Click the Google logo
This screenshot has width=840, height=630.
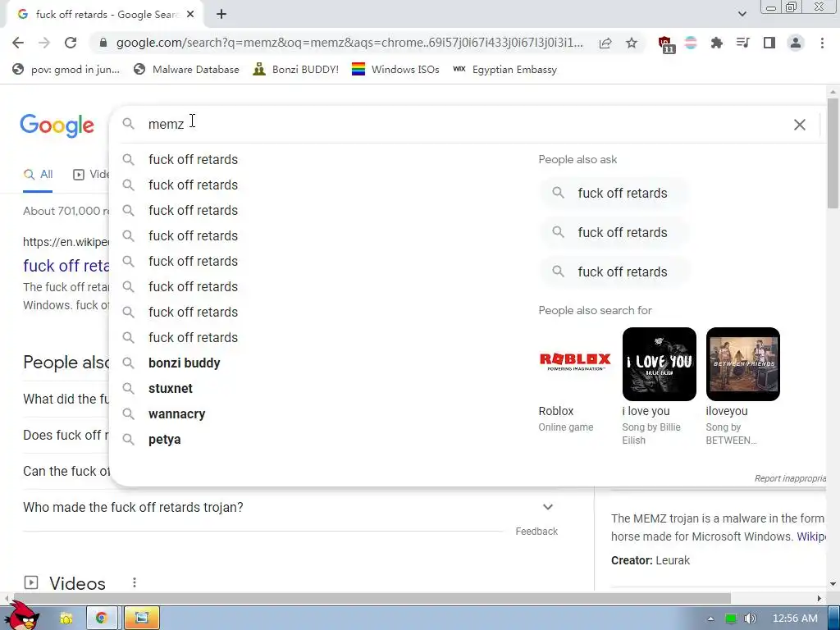pyautogui.click(x=57, y=126)
